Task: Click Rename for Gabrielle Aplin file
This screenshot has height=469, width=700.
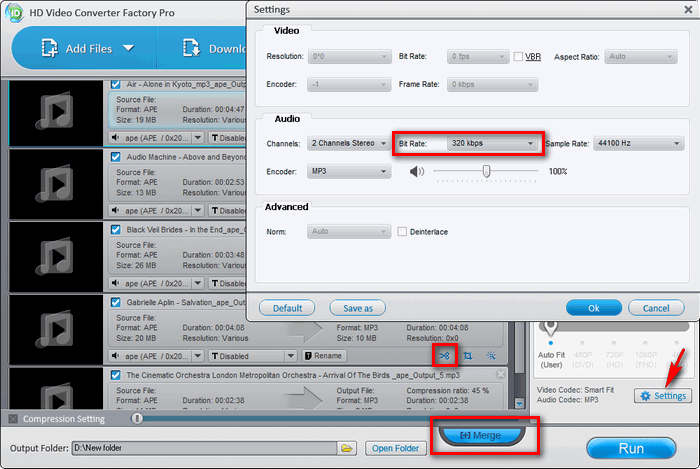Action: pos(324,356)
